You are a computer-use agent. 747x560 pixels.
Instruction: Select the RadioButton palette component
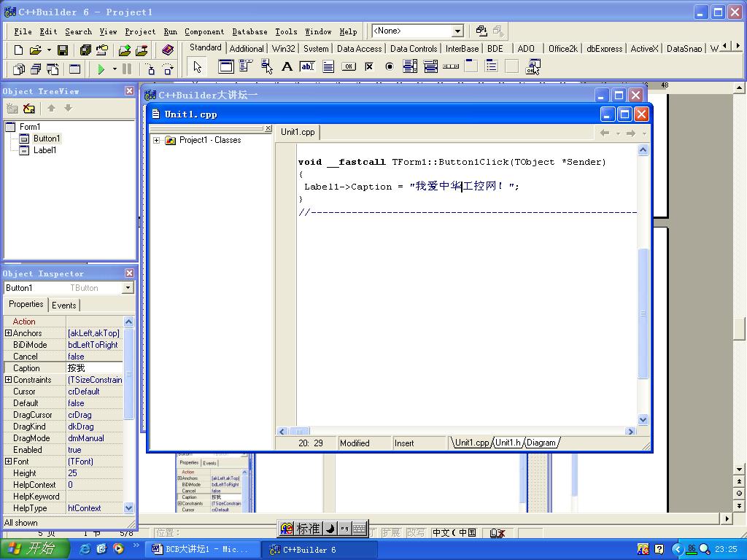[x=390, y=66]
